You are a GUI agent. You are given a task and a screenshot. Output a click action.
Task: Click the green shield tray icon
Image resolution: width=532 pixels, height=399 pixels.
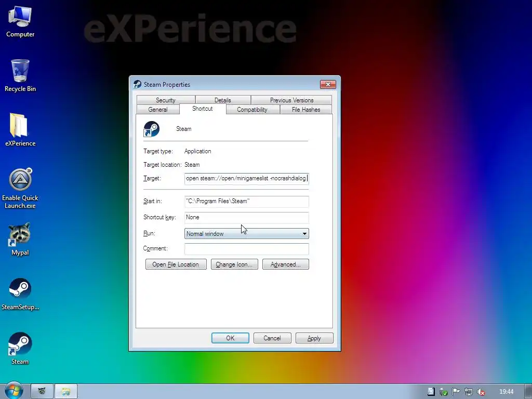coord(443,392)
